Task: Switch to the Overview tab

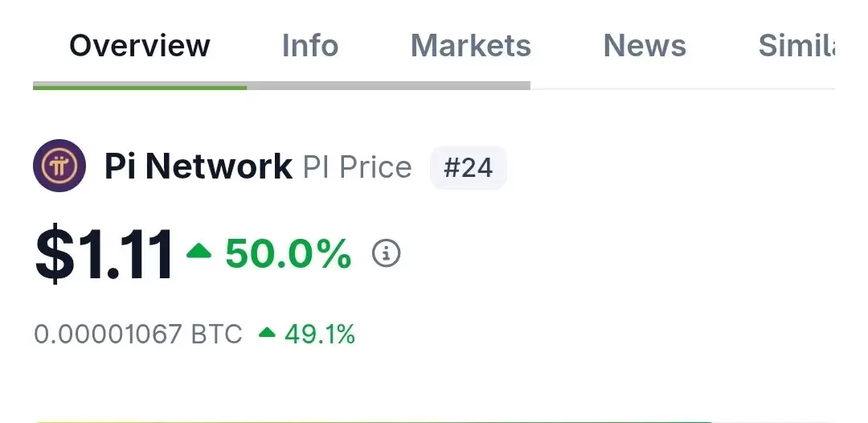Action: (x=140, y=45)
